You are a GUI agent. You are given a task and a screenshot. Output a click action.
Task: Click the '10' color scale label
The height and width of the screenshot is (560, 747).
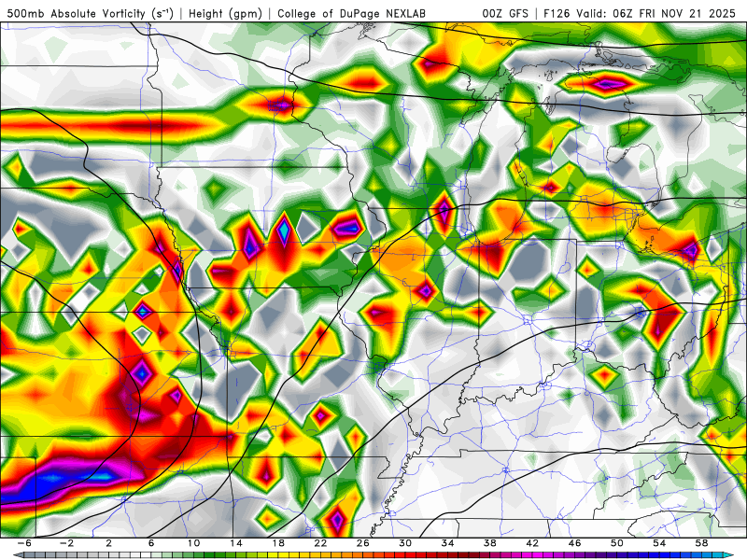click(193, 543)
